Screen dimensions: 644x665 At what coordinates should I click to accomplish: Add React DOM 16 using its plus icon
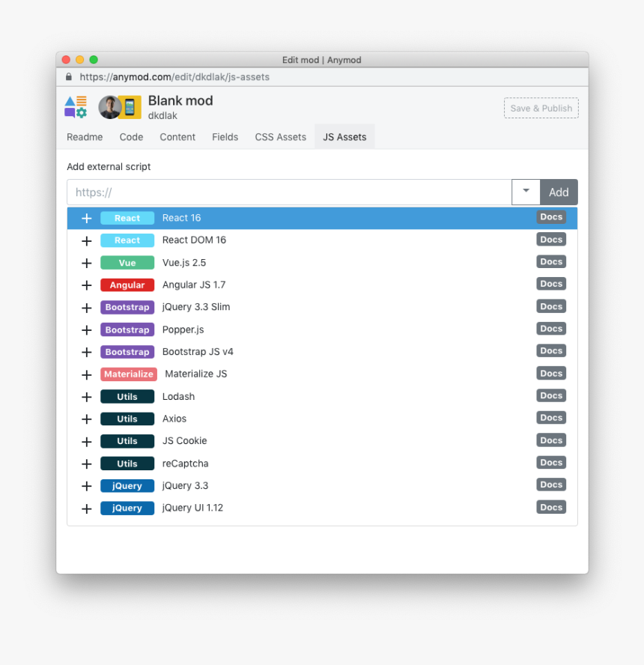click(86, 240)
